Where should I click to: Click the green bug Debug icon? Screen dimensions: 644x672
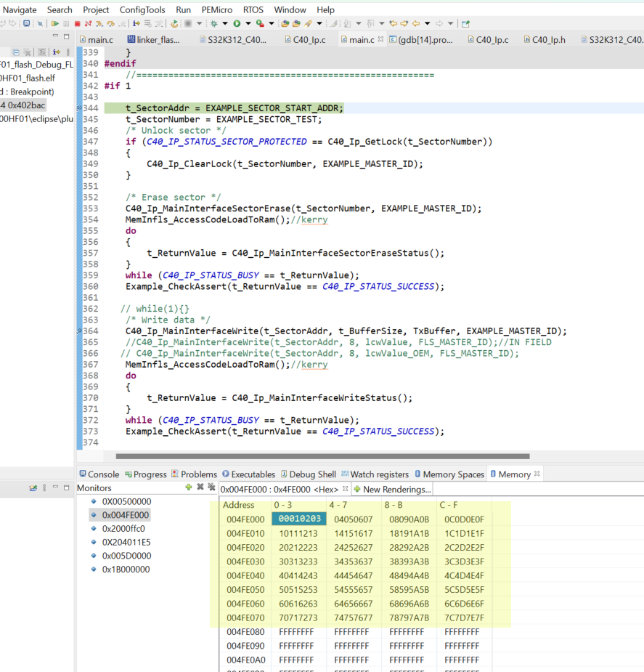(x=214, y=23)
